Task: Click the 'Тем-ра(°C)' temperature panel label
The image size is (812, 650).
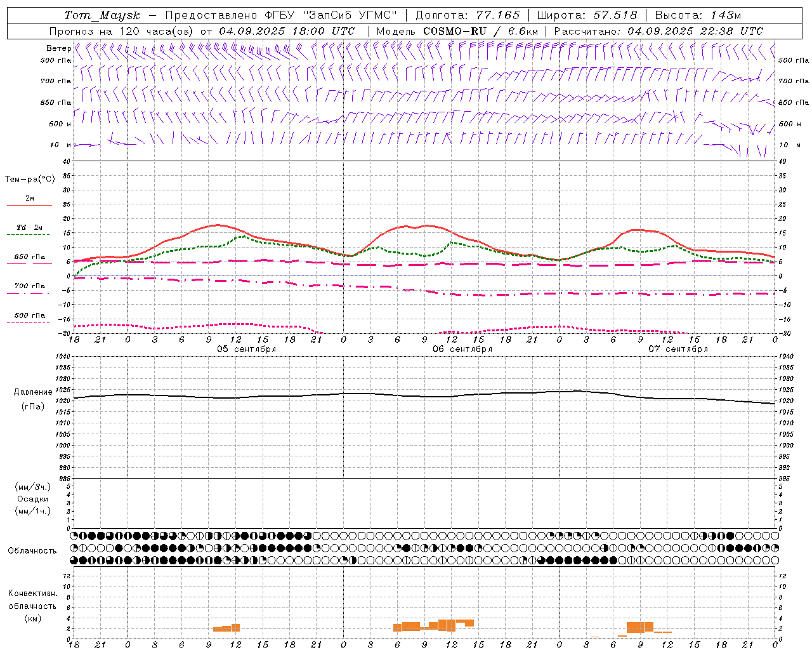Action: [x=30, y=180]
